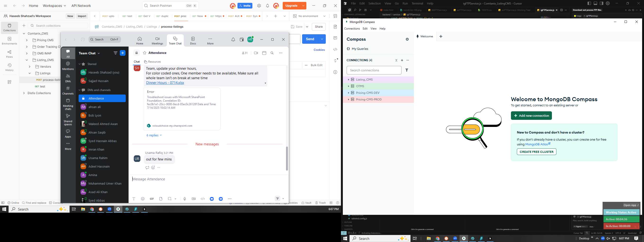This screenshot has height=242, width=644.
Task: Attach a file via Zoom message toolbar
Action: (161, 199)
